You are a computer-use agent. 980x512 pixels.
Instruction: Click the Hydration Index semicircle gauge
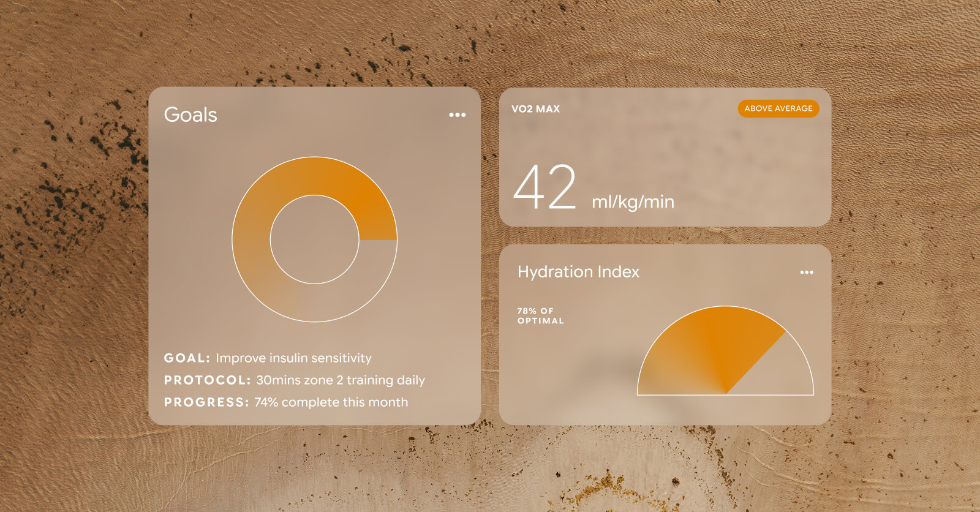point(725,350)
